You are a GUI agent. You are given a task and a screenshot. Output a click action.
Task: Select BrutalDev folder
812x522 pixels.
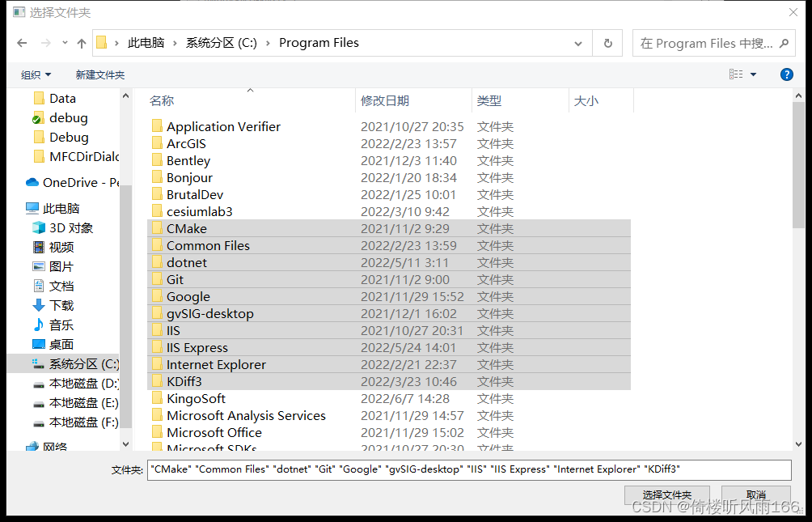coord(195,195)
